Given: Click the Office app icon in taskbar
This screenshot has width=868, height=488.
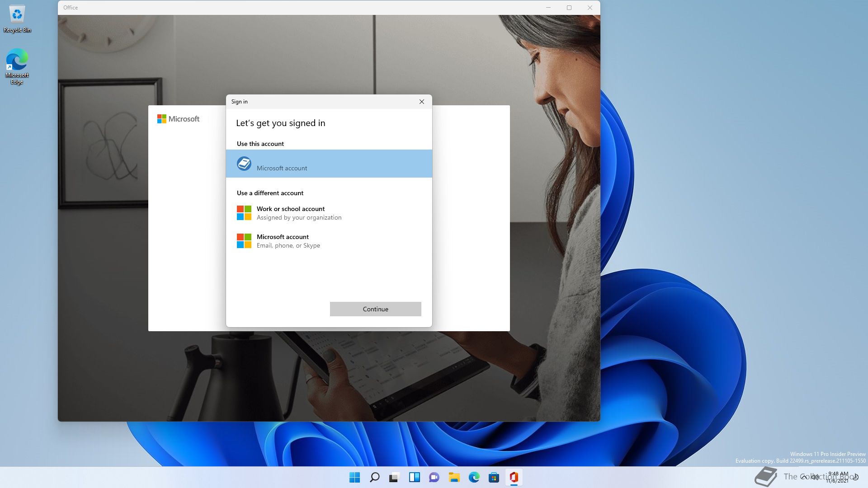Looking at the screenshot, I should click(514, 477).
